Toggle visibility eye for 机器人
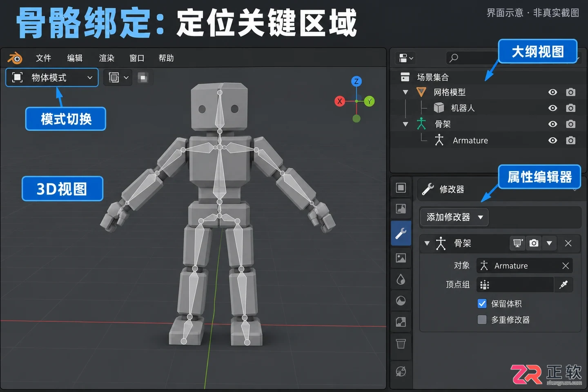The height and width of the screenshot is (392, 588). pos(553,108)
